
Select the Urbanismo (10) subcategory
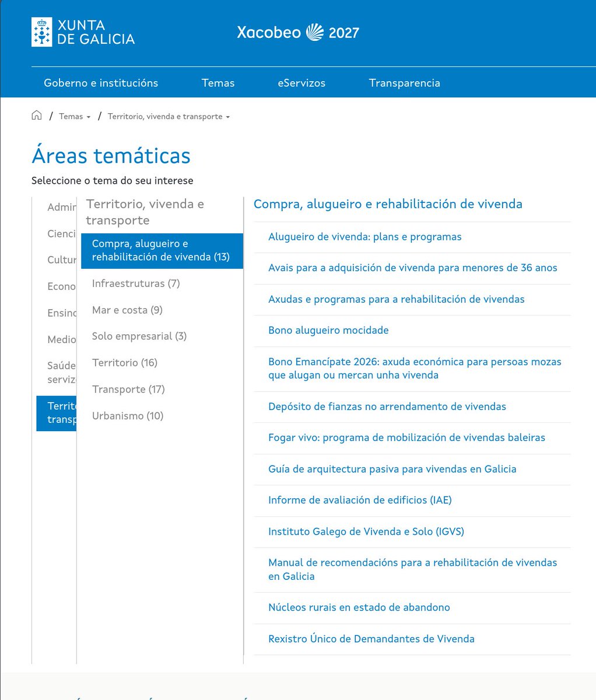(128, 416)
